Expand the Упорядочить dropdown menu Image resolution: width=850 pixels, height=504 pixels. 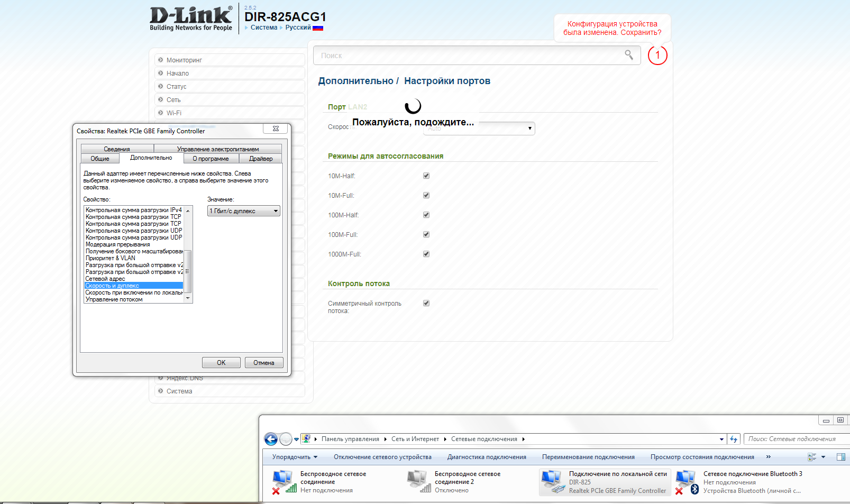[295, 457]
